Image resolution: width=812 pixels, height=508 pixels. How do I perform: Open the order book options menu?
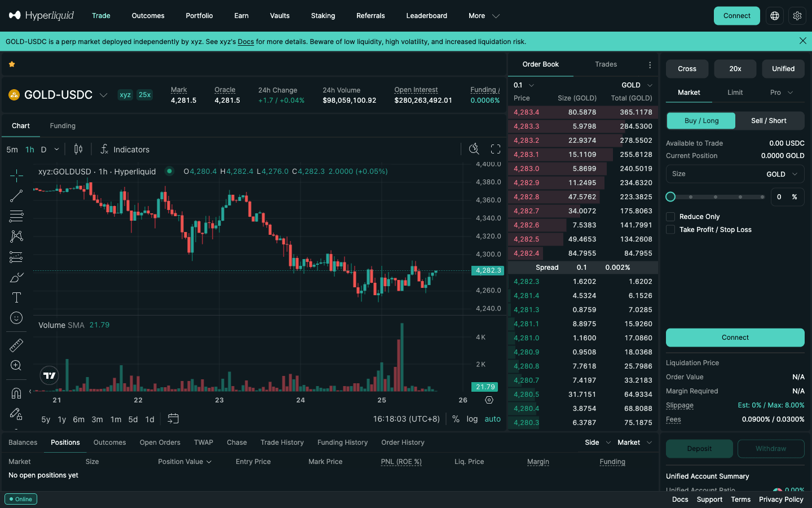tap(650, 65)
